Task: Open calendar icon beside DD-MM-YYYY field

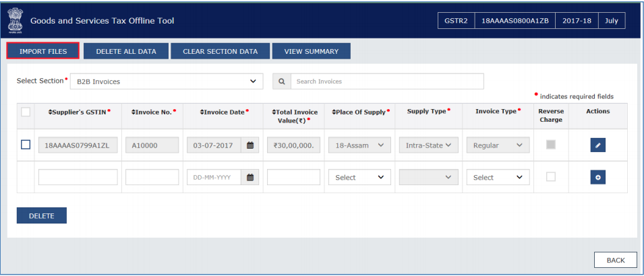Action: click(250, 177)
